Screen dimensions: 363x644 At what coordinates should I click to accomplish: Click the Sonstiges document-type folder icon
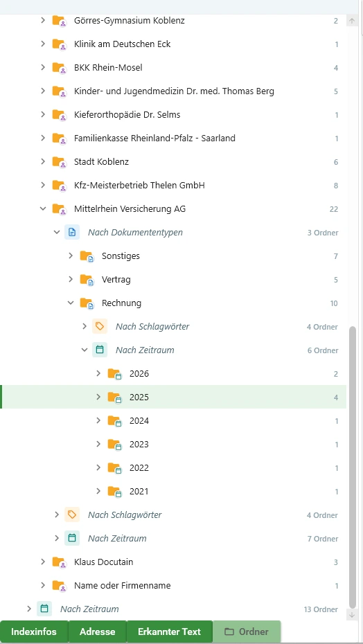click(x=87, y=256)
